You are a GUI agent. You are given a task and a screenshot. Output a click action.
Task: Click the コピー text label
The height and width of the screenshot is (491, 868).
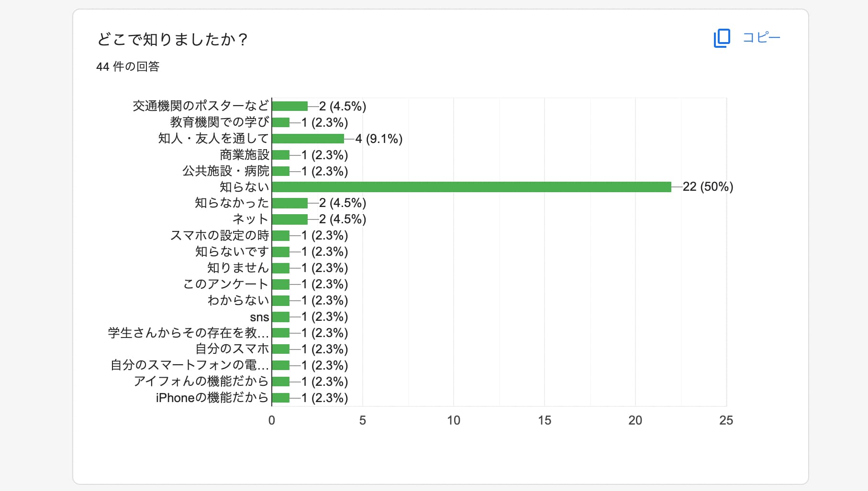coord(761,38)
